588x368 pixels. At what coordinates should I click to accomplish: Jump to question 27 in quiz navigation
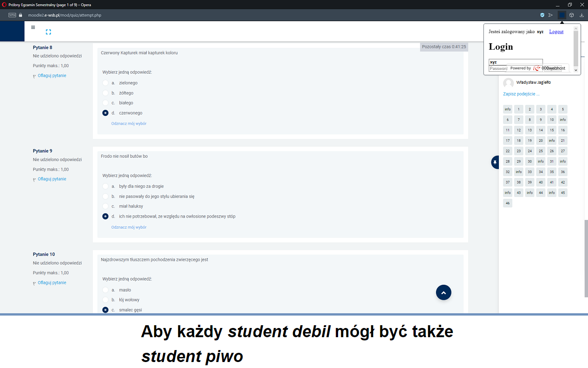(x=563, y=151)
